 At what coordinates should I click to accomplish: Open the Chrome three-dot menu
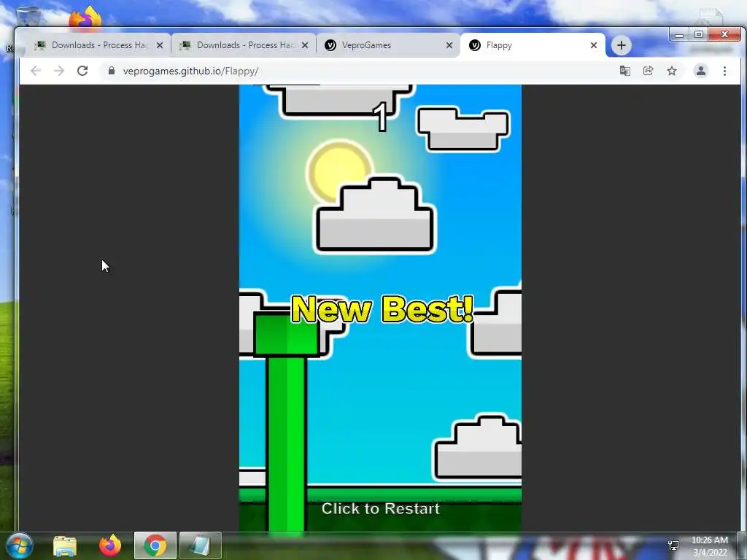coord(724,71)
